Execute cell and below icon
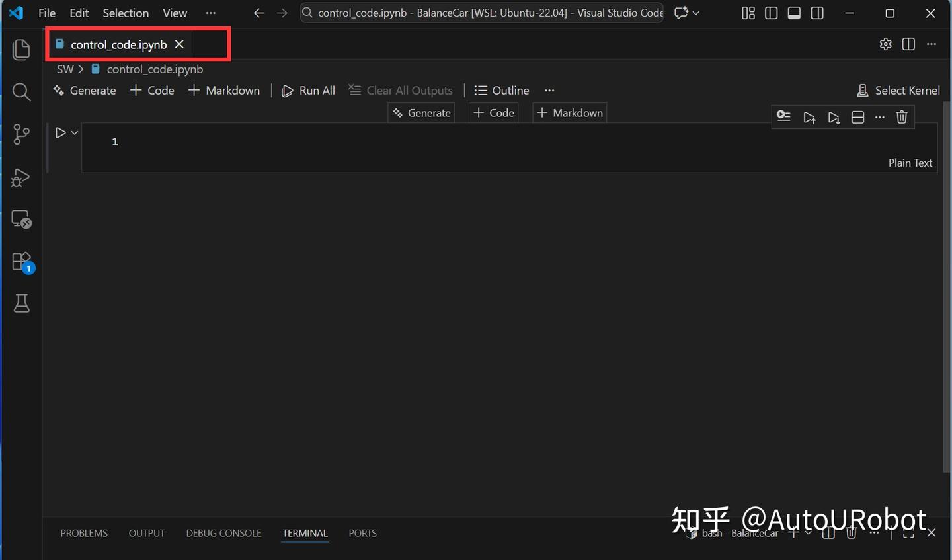Image resolution: width=952 pixels, height=560 pixels. [x=834, y=118]
